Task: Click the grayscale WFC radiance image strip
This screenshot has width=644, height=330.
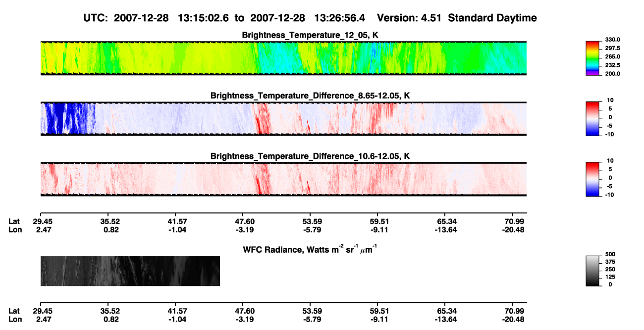Action: coord(130,271)
